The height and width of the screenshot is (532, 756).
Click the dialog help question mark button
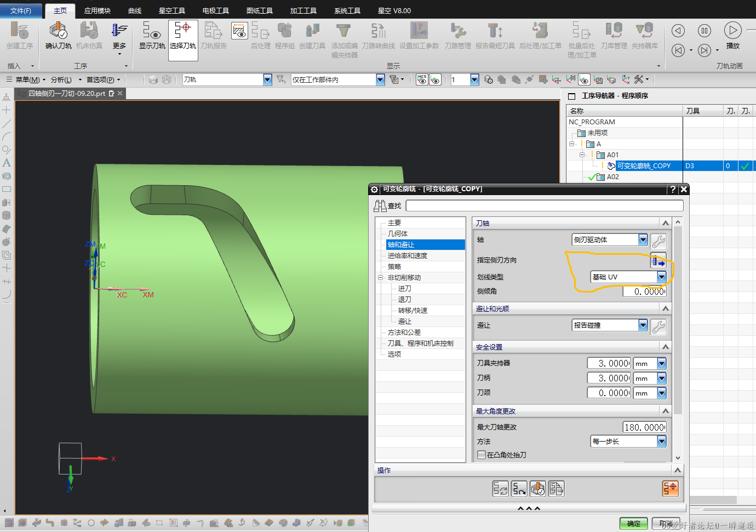point(673,189)
